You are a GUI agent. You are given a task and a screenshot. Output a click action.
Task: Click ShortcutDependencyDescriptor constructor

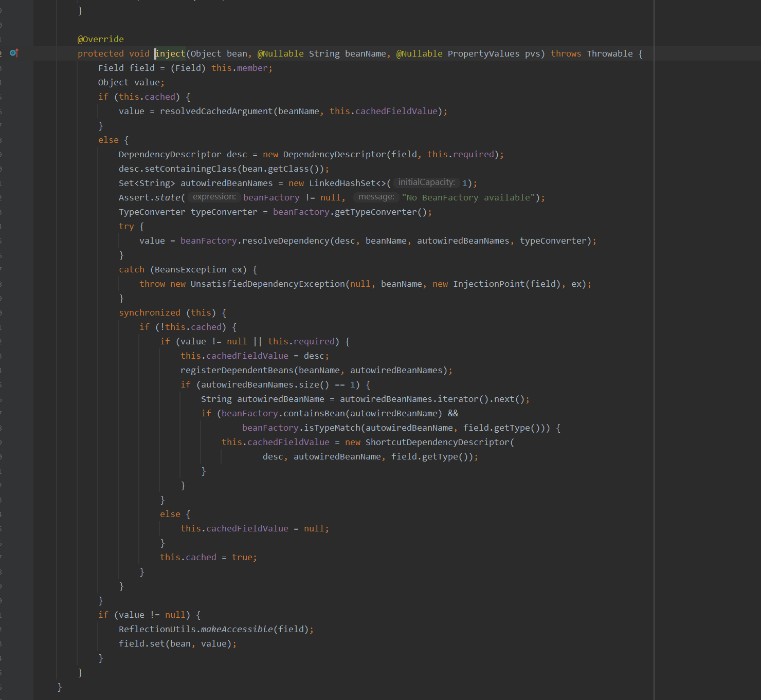click(x=438, y=442)
